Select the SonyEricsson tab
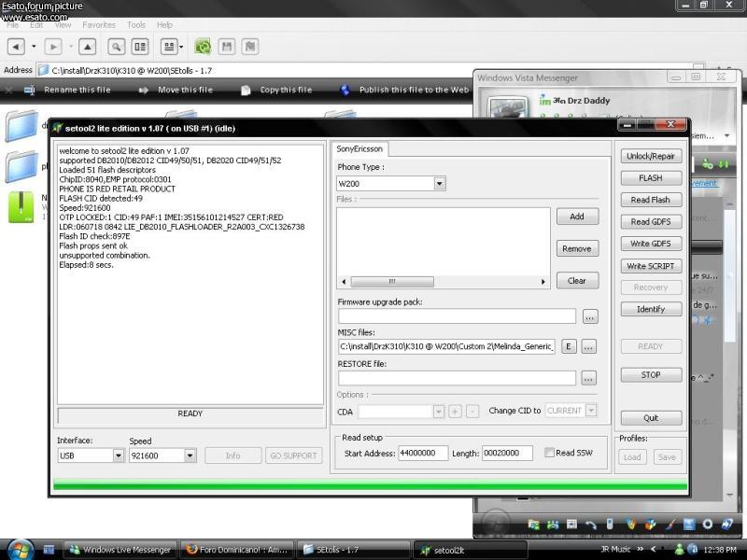The image size is (747, 560). (x=359, y=148)
